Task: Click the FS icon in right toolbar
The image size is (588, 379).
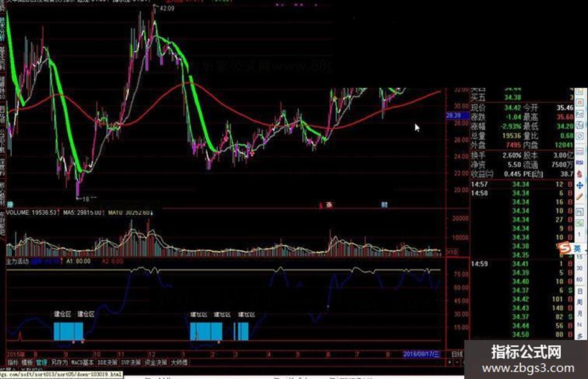Action: (x=580, y=211)
